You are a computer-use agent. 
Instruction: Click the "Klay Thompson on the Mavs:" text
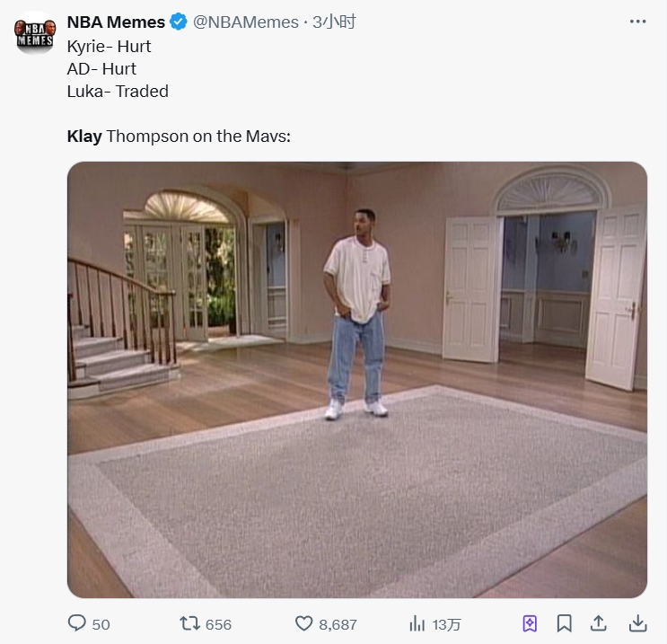(179, 137)
